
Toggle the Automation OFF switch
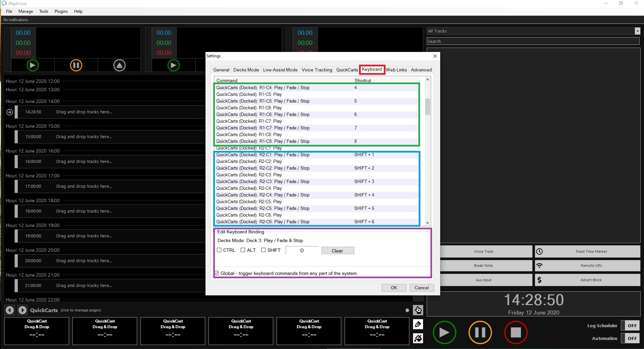pyautogui.click(x=632, y=338)
